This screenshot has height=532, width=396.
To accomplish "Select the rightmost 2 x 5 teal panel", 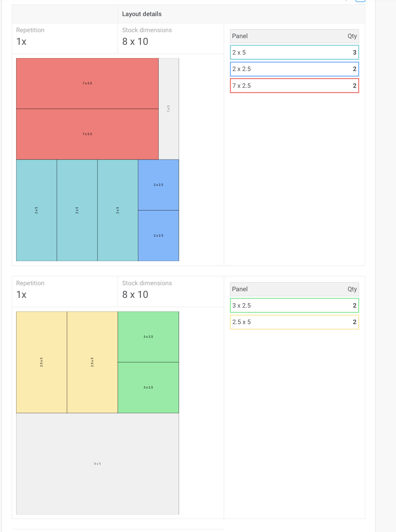I will tap(118, 210).
